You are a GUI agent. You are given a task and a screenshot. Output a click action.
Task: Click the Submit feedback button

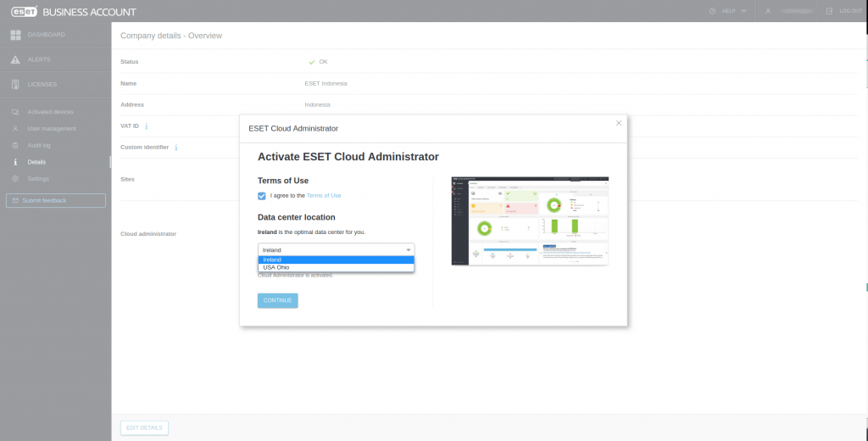(x=55, y=200)
